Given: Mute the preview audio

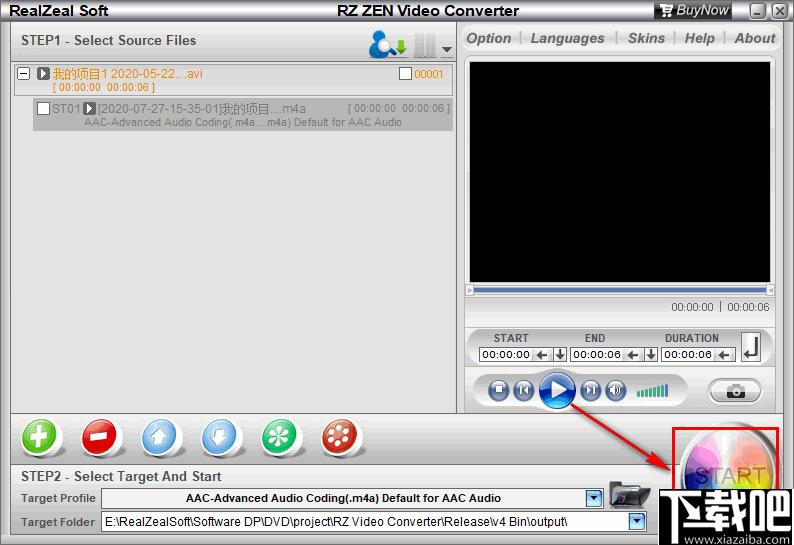Looking at the screenshot, I should click(615, 390).
